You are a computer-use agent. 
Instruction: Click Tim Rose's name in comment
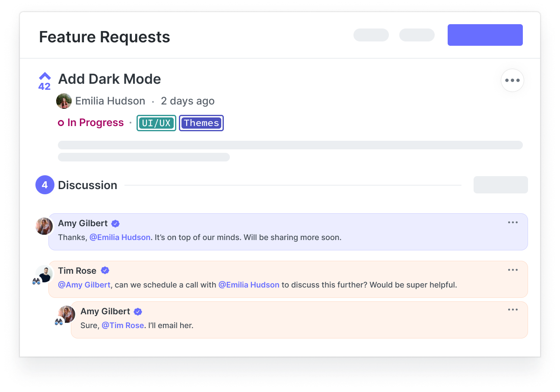tap(77, 271)
